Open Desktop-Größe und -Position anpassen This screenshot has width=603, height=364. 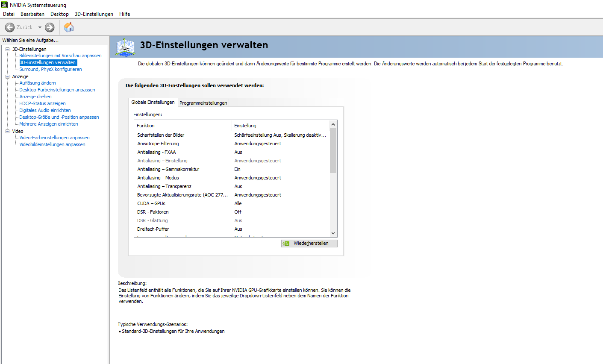point(59,117)
